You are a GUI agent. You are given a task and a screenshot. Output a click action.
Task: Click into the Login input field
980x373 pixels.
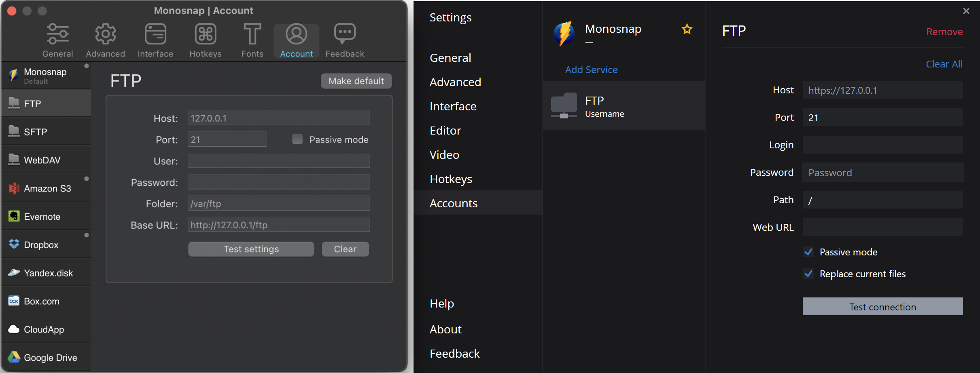pos(882,145)
